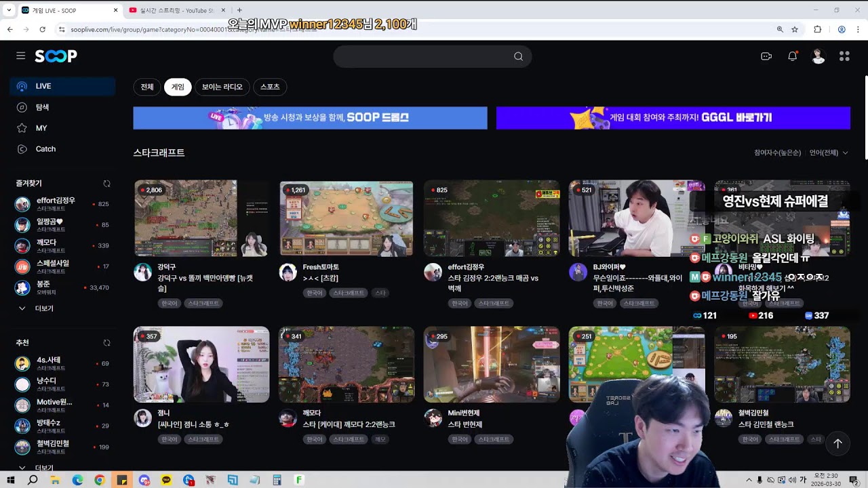Open 봉준 channel in favorites sidebar
Image resolution: width=868 pixels, height=488 pixels.
click(x=62, y=287)
